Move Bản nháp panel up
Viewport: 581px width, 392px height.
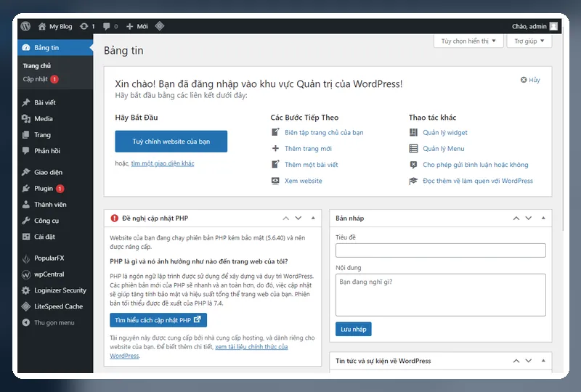516,219
